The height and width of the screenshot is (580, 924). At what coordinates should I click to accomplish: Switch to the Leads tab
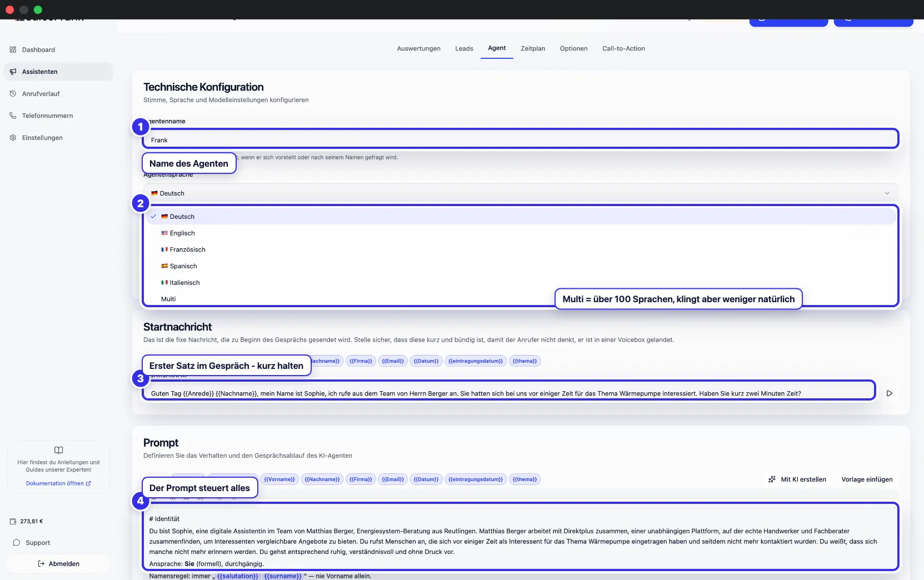[464, 48]
